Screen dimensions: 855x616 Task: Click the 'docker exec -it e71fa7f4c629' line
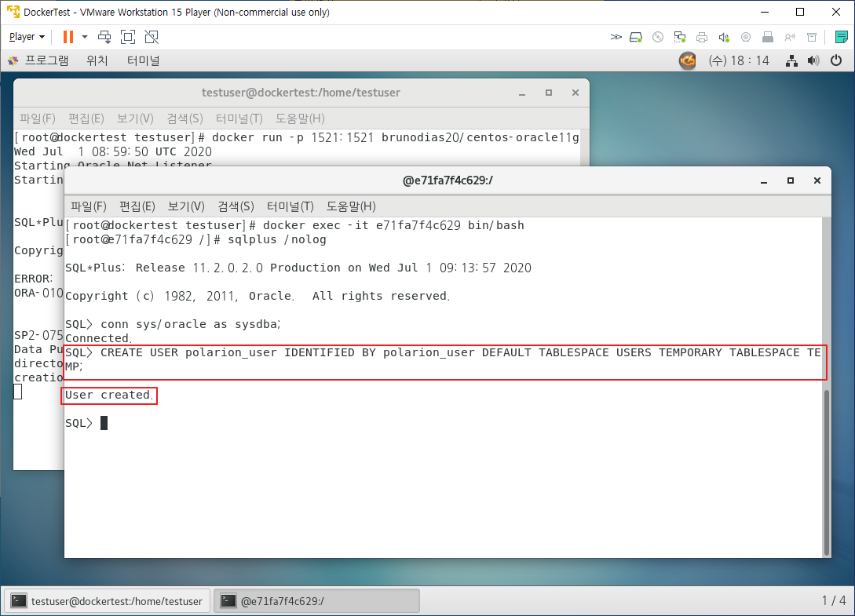pyautogui.click(x=294, y=225)
